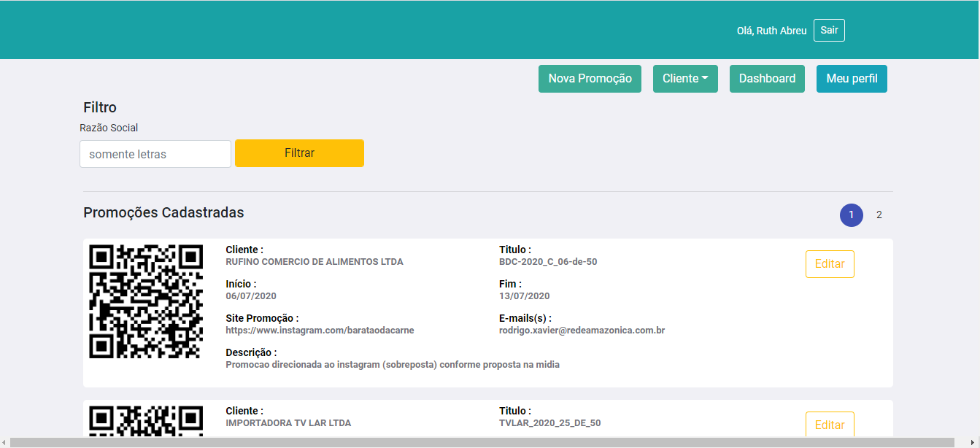Select pagination page 1
The image size is (980, 448).
pyautogui.click(x=851, y=215)
